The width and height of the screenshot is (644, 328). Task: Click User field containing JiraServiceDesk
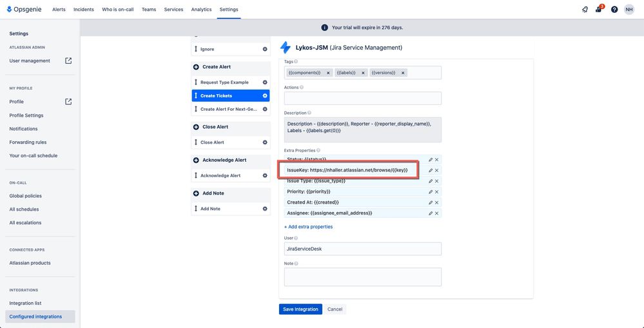(363, 249)
